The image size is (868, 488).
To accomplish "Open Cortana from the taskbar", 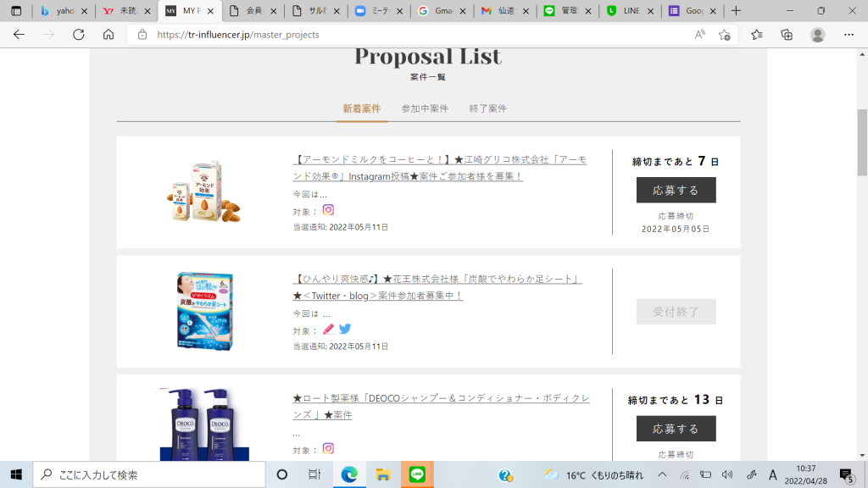I will [x=281, y=474].
